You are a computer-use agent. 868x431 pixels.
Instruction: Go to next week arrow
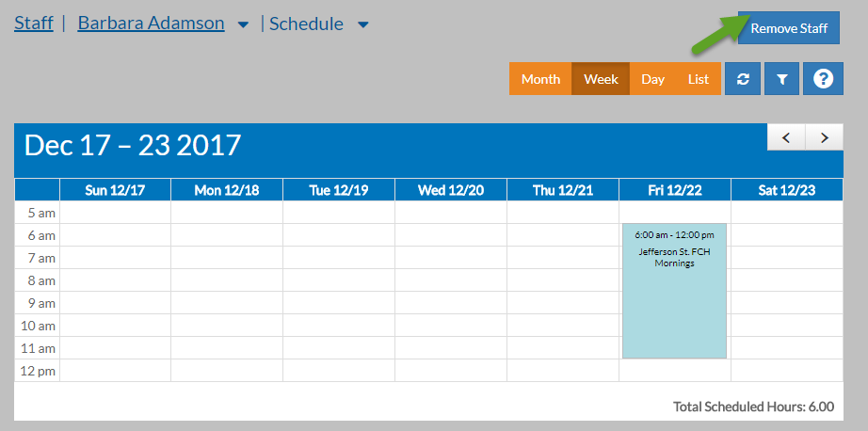pos(825,137)
